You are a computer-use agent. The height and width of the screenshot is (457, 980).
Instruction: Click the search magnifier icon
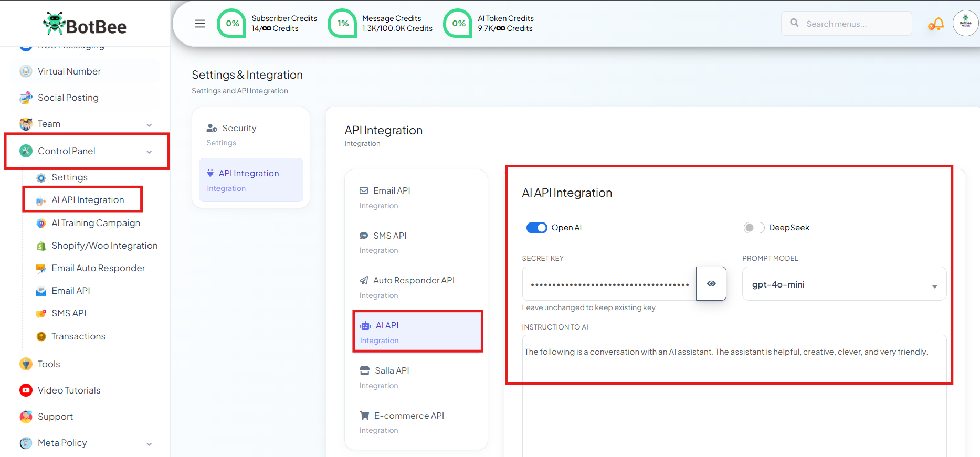pyautogui.click(x=795, y=23)
